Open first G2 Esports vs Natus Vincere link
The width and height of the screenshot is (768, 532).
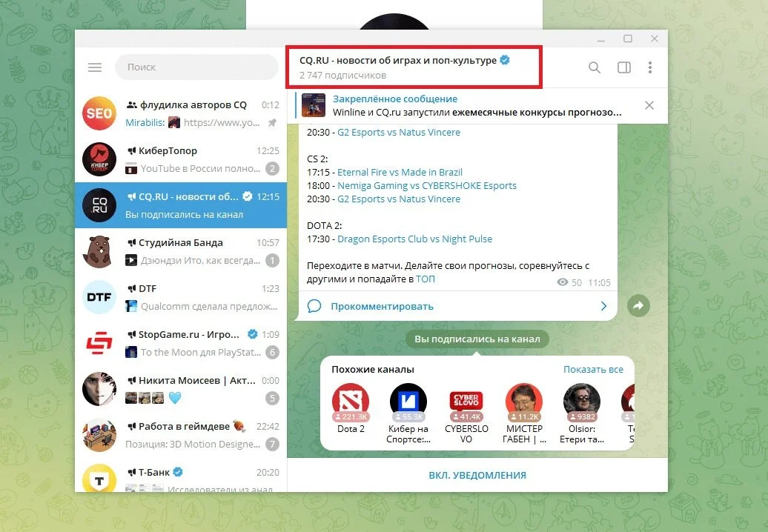tap(399, 132)
